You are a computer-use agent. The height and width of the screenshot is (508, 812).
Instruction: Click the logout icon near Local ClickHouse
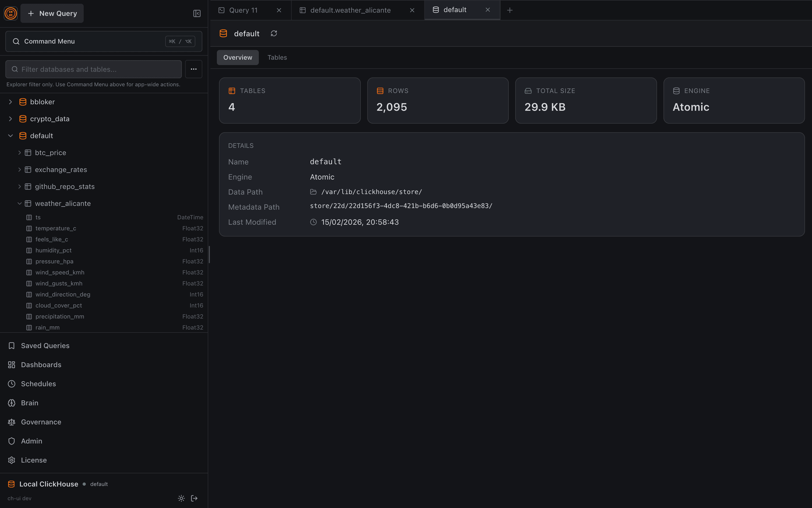pyautogui.click(x=194, y=498)
